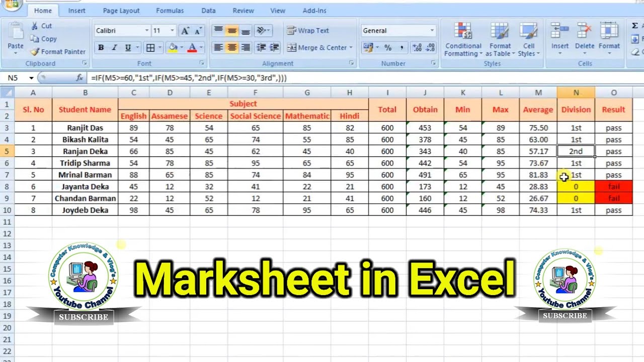
Task: Increase decimal places
Action: click(417, 48)
